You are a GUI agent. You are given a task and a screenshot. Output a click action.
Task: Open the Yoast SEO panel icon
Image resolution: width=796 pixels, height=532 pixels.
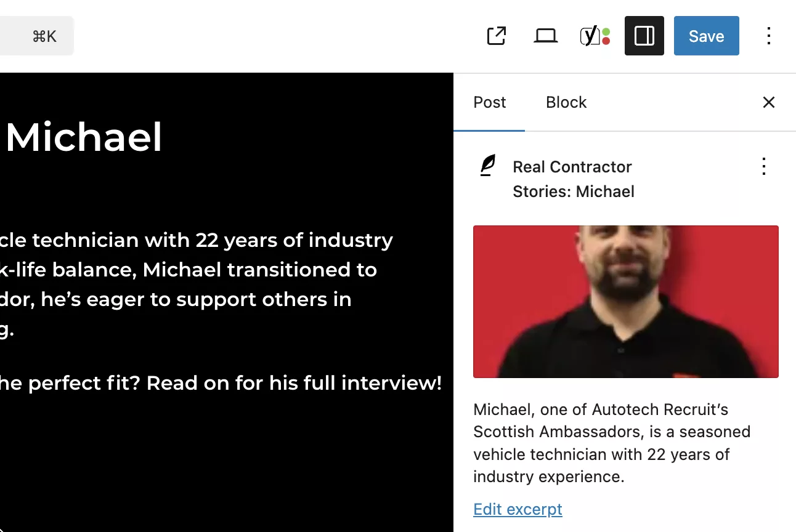(x=595, y=36)
